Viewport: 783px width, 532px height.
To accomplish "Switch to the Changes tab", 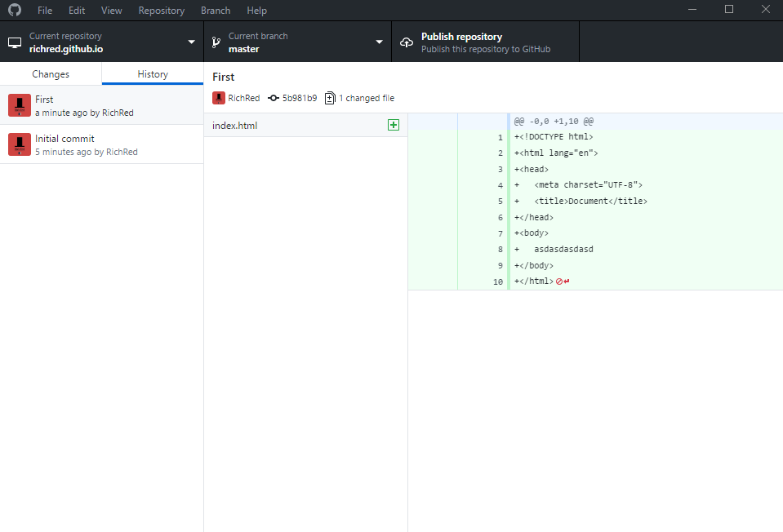I will 51,73.
